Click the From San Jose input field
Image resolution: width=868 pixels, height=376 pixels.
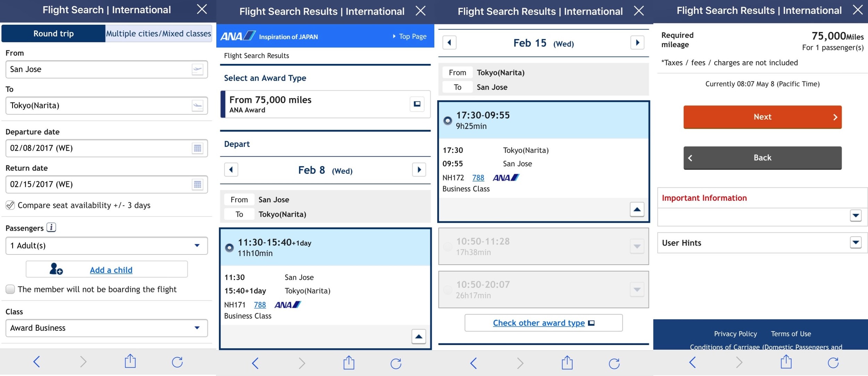107,69
